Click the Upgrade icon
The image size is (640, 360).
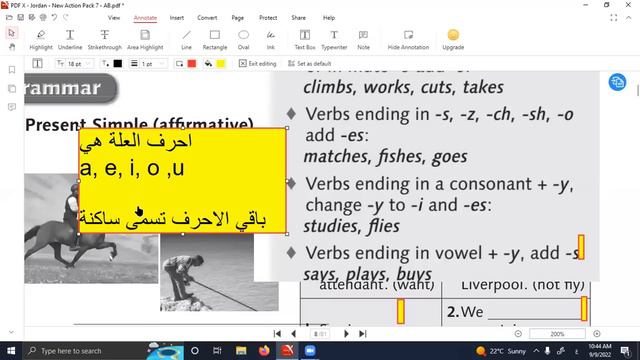[x=453, y=35]
